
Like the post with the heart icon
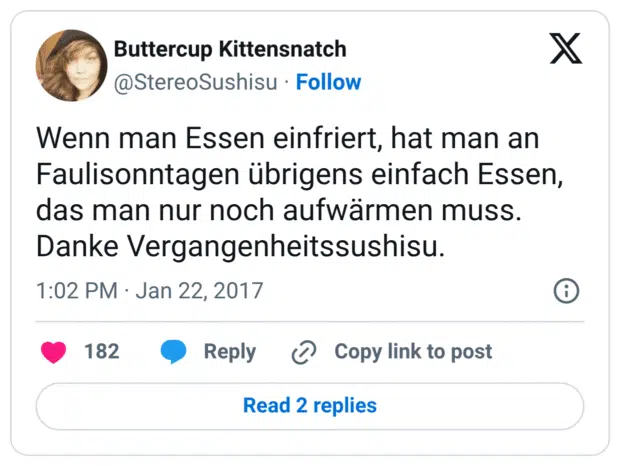coord(53,351)
